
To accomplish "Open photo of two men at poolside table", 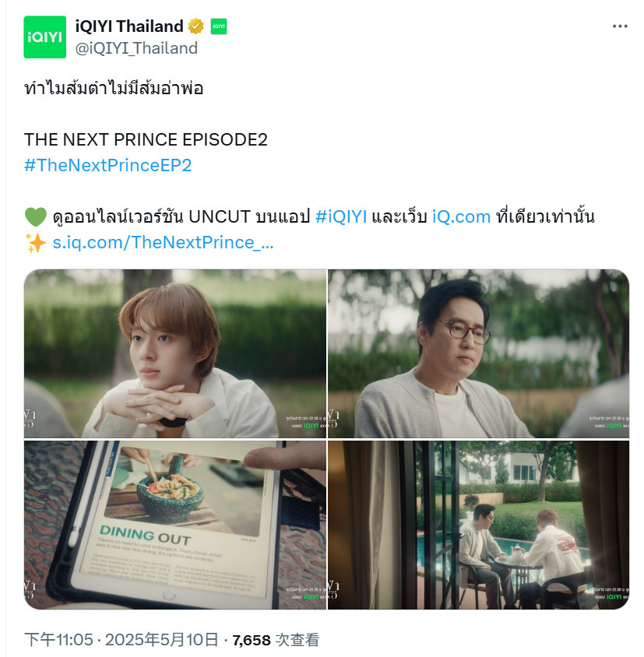I will [x=478, y=525].
